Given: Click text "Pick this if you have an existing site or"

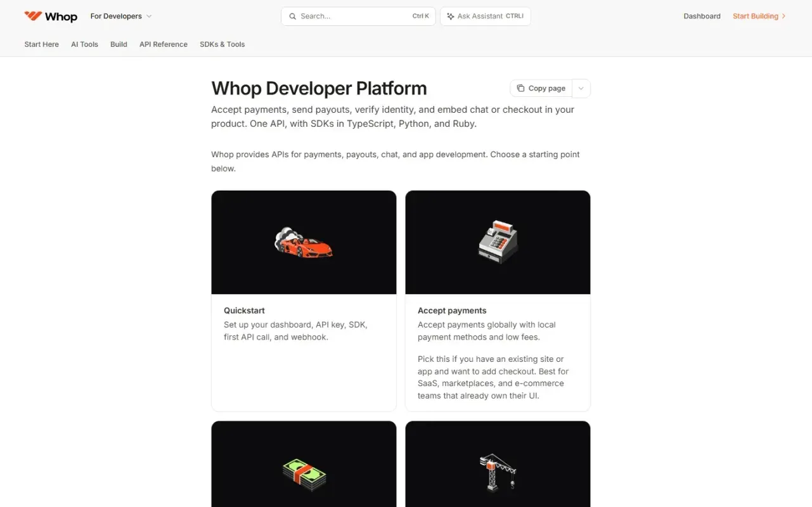Looking at the screenshot, I should click(x=491, y=359).
